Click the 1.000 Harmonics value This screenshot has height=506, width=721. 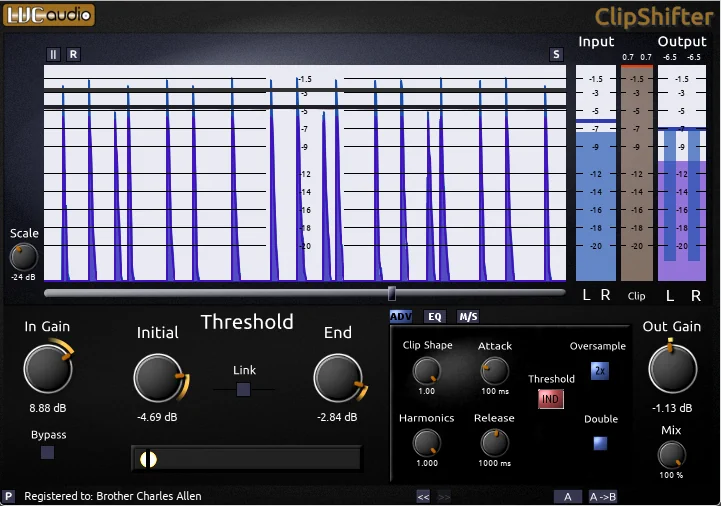[x=427, y=463]
